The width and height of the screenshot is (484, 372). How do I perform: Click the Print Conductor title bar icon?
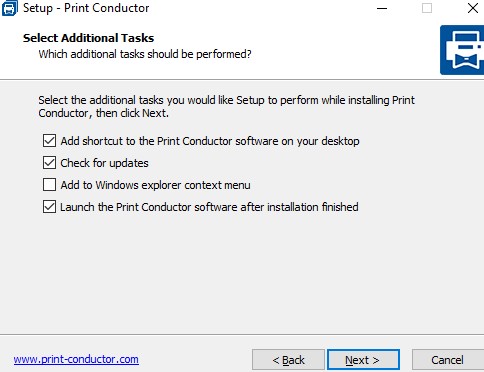(9, 8)
